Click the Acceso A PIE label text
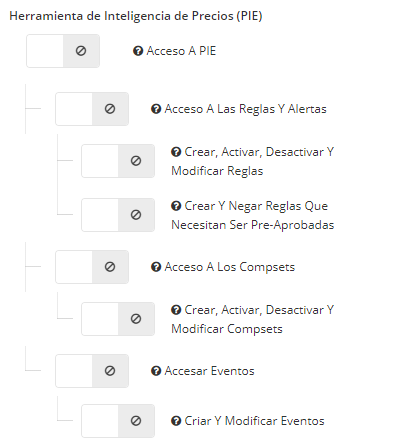The width and height of the screenshot is (408, 445). [181, 51]
